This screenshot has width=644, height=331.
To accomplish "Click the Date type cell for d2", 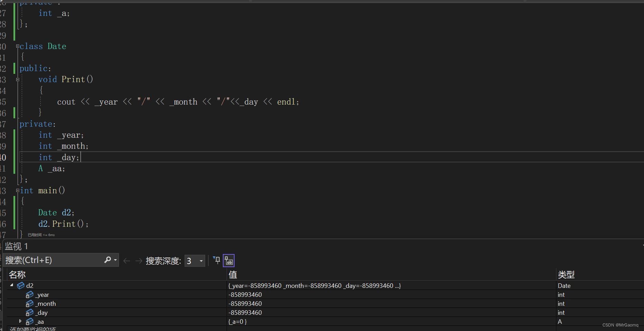I will click(x=564, y=286).
